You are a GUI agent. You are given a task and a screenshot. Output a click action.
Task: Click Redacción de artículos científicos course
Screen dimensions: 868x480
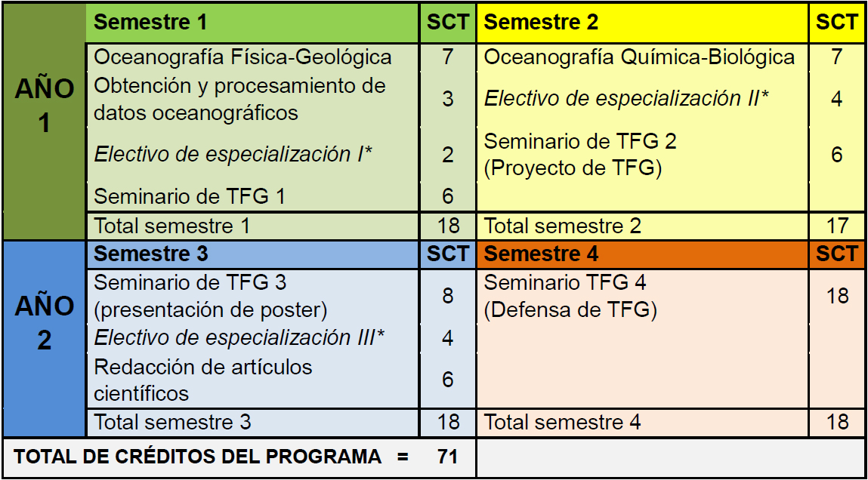click(202, 380)
